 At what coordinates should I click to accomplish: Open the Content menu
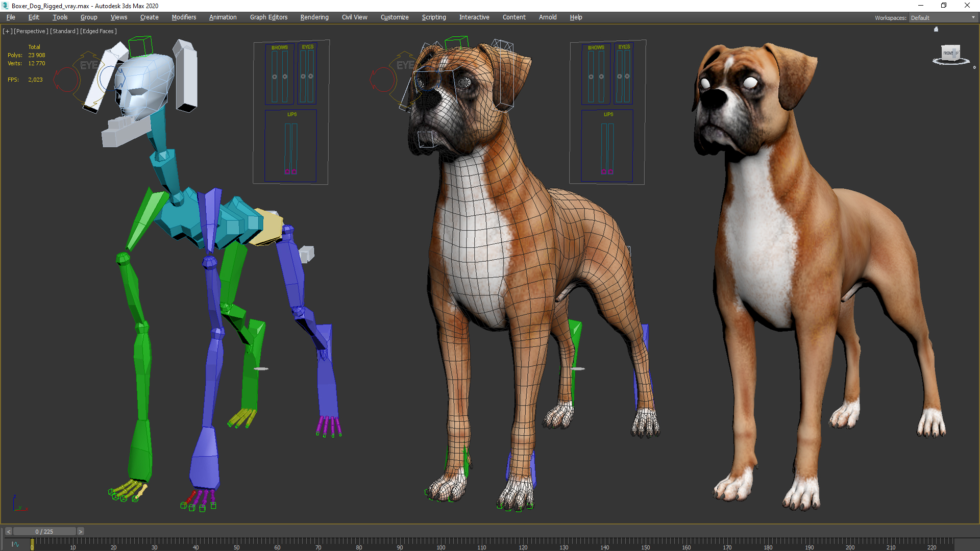514,17
